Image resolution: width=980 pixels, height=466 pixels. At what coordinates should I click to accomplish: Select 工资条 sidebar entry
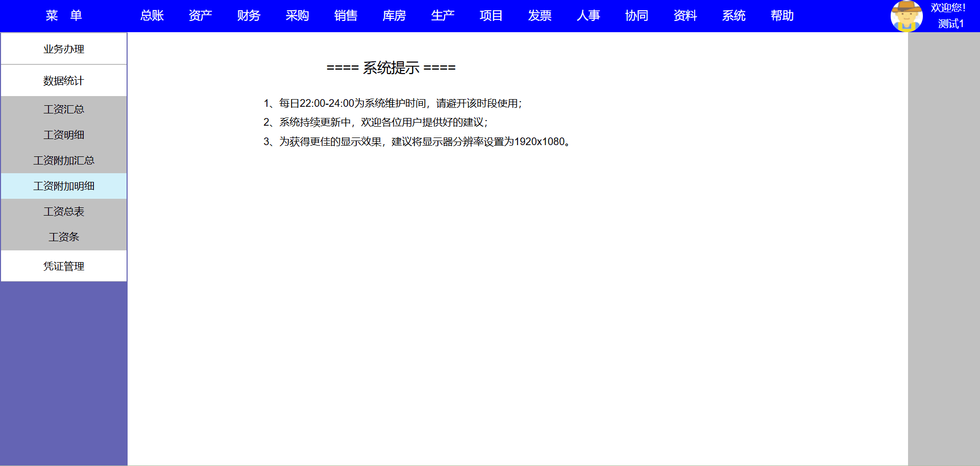(x=64, y=237)
